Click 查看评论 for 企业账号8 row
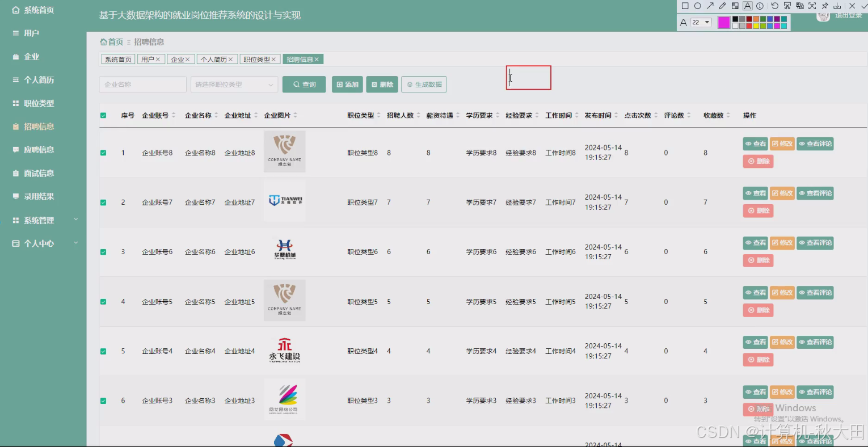The height and width of the screenshot is (447, 868). 815,144
